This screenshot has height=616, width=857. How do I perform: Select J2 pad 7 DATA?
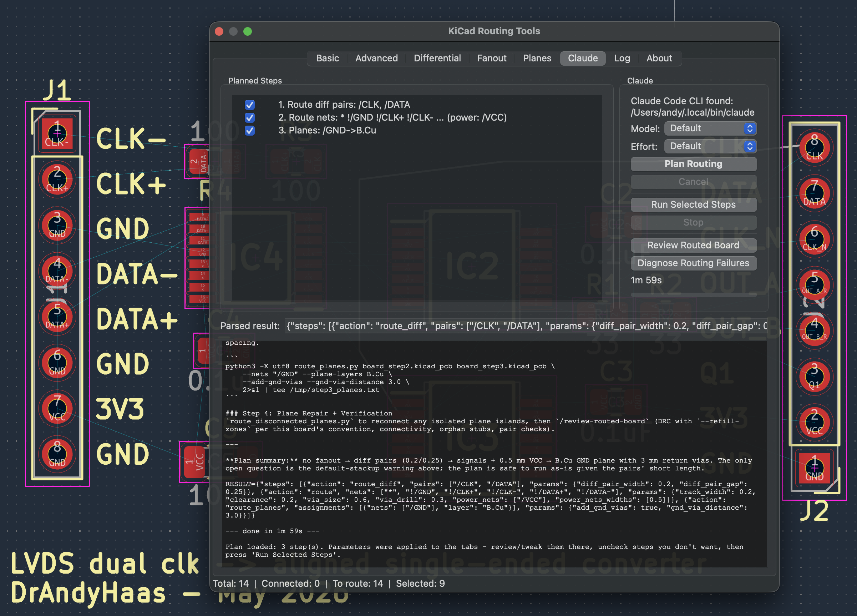(x=814, y=193)
